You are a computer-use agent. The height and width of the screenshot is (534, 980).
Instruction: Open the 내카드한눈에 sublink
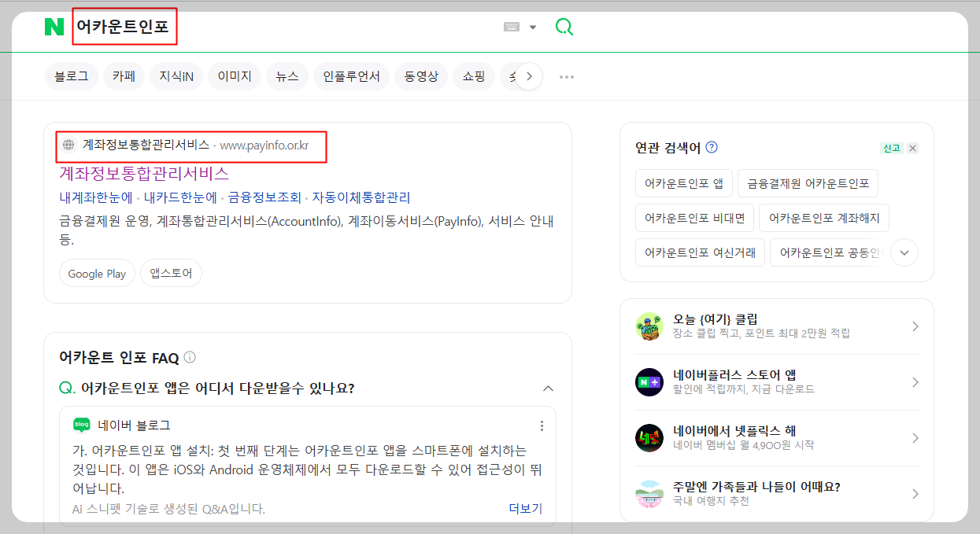click(180, 197)
